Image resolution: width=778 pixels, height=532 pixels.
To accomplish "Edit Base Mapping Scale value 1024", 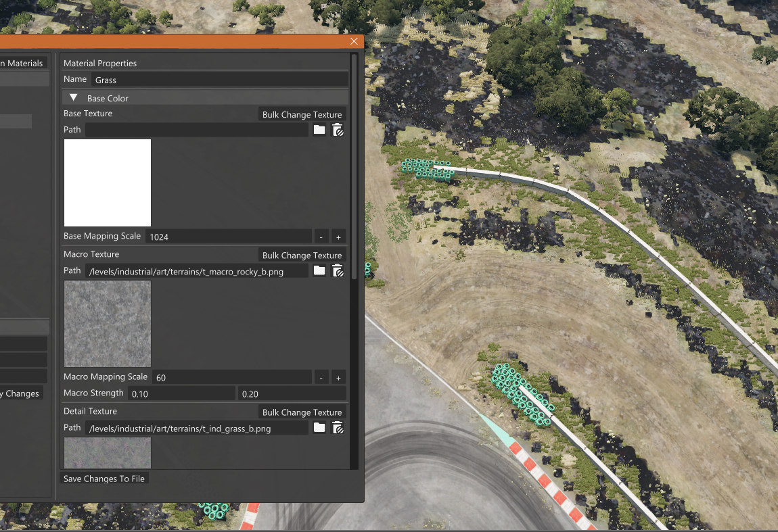I will click(x=228, y=237).
